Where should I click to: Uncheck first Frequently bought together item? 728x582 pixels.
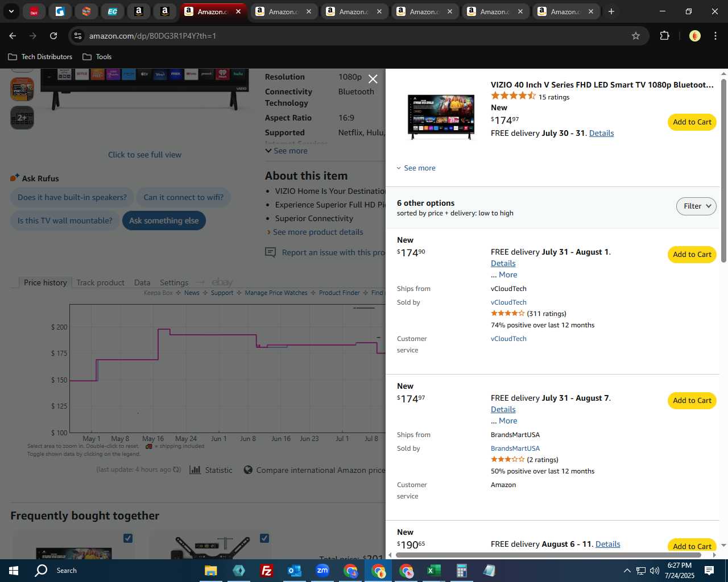(128, 538)
